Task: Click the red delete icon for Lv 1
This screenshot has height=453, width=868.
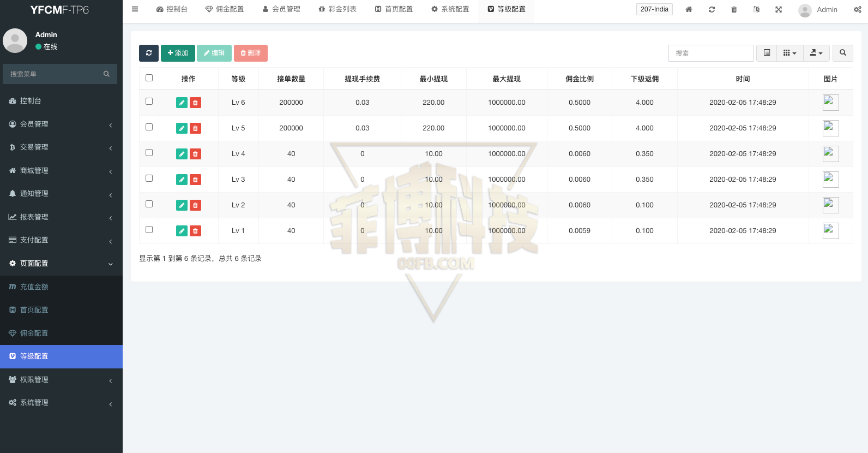Action: (195, 231)
